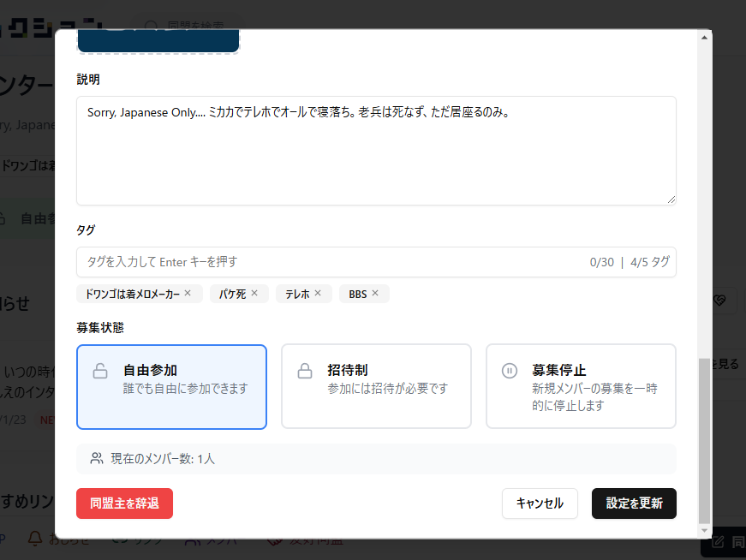
Task: Remove the バケ死 tag with its x
Action: point(254,294)
